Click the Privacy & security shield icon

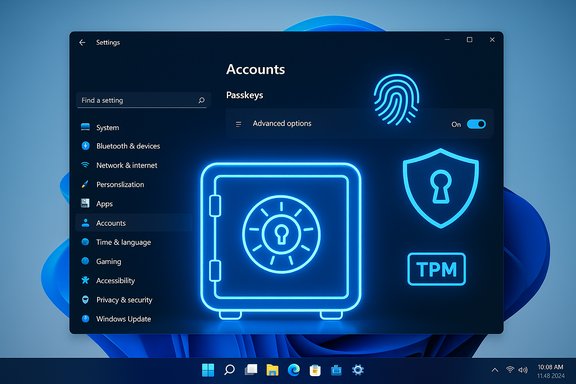85,299
